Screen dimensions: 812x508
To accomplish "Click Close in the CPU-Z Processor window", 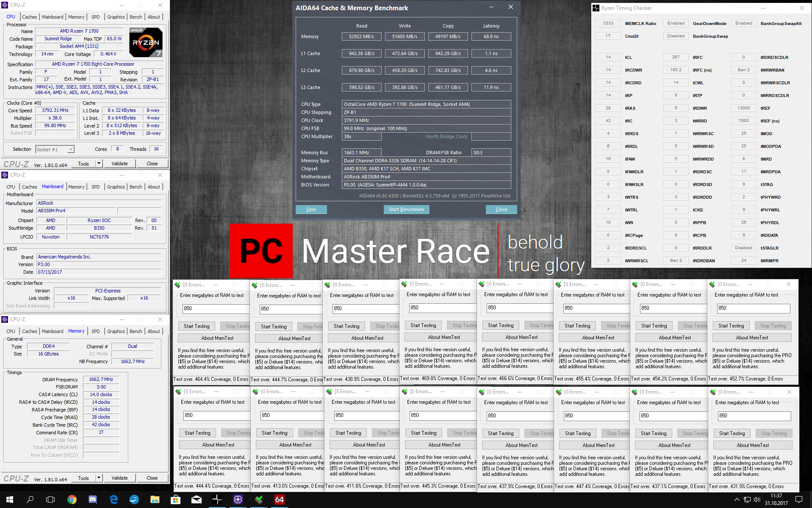I will [x=152, y=164].
